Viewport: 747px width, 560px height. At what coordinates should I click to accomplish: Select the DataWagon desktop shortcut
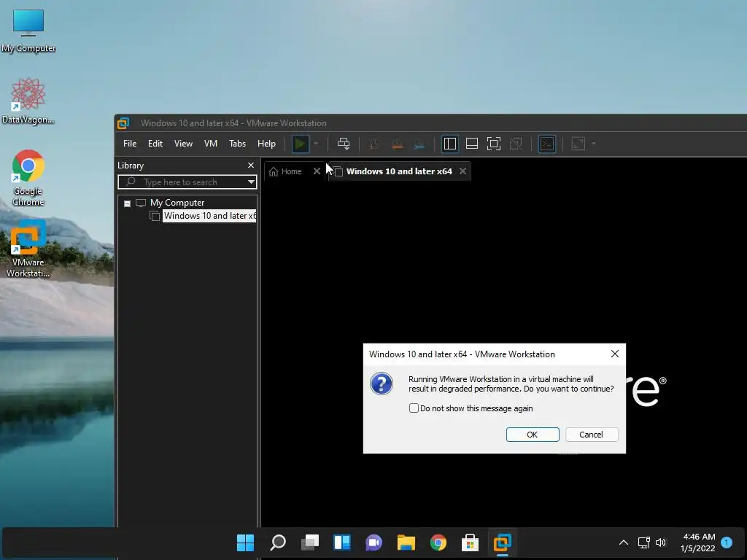point(28,101)
